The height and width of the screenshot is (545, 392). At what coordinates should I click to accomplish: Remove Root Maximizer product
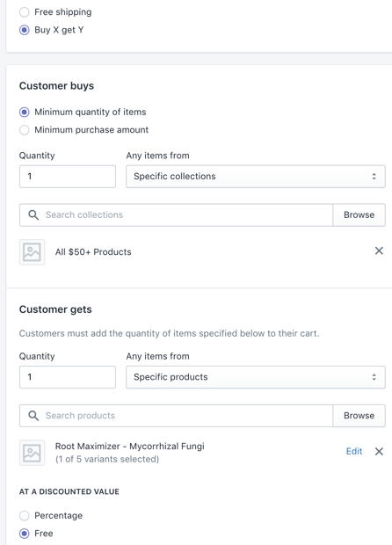[379, 451]
